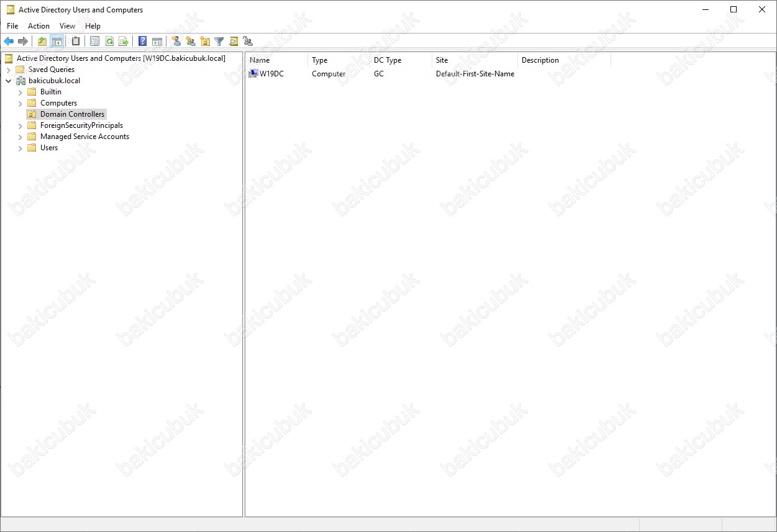Create a new group via toolbar icon
Screen dimensions: 777x532
191,42
